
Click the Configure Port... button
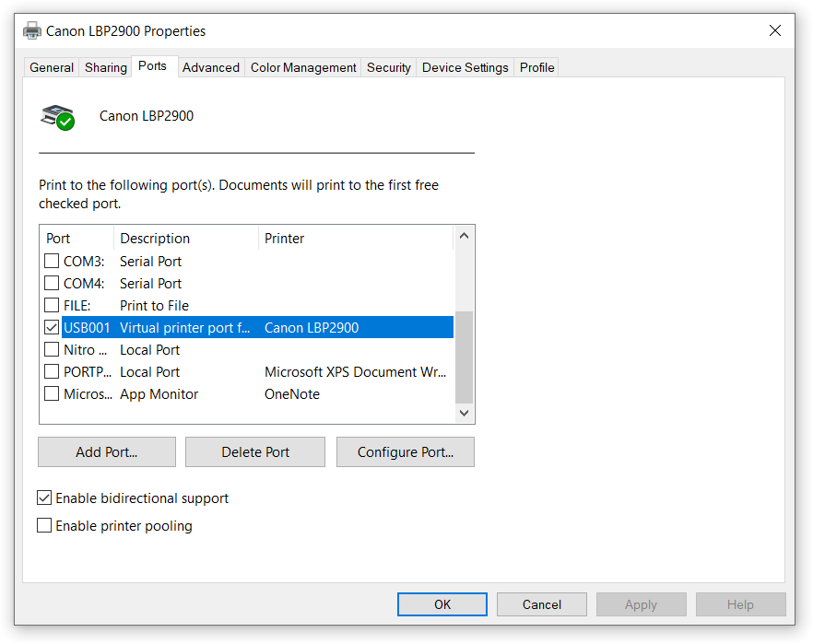click(x=405, y=451)
